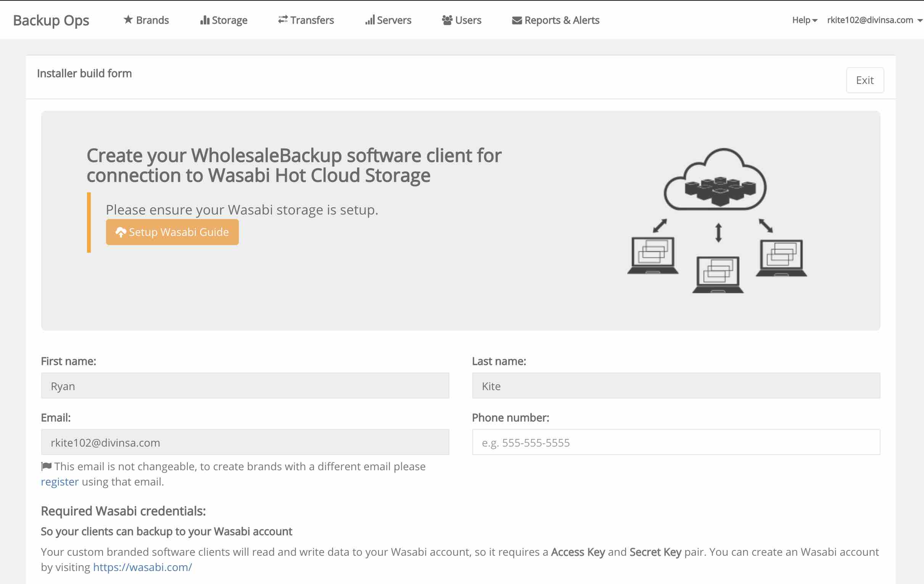The image size is (924, 584).
Task: Click the bar chart icon beside Storage
Action: (x=205, y=20)
